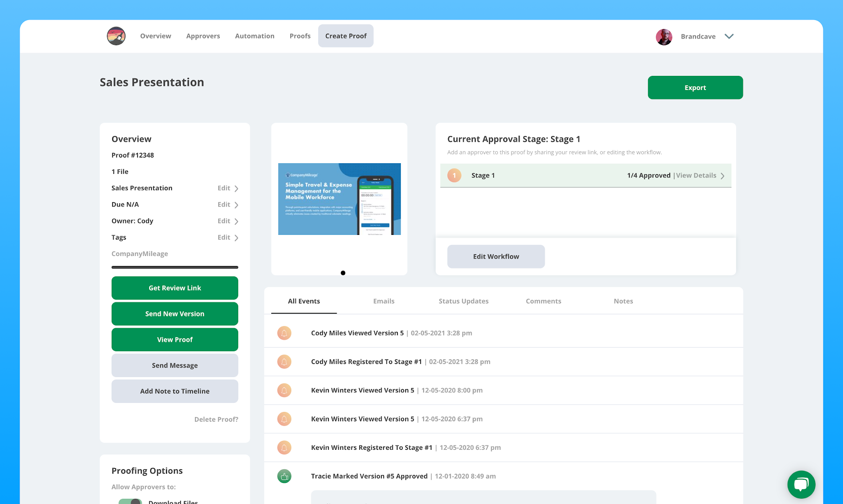Click the thumbs-up icon beside Tracie Marked Approved
The image size is (843, 504).
pos(285,476)
